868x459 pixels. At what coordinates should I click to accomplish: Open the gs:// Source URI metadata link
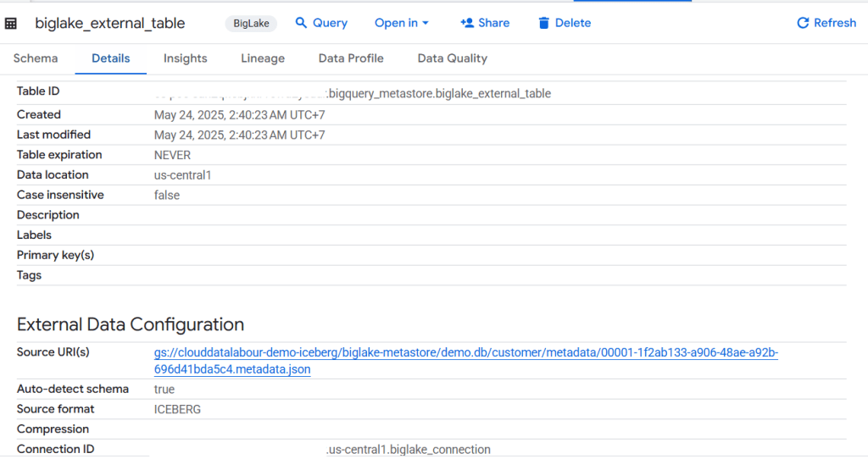coord(465,353)
